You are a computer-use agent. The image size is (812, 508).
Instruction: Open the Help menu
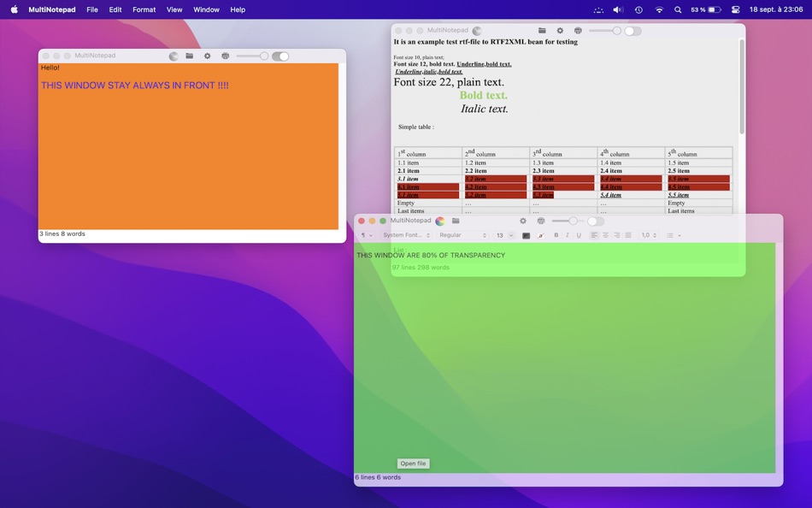[238, 10]
